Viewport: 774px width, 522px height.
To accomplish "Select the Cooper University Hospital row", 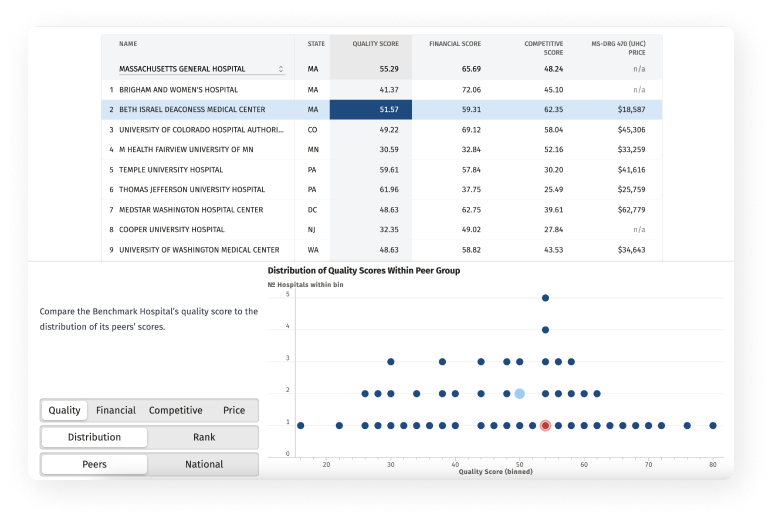I will (382, 230).
